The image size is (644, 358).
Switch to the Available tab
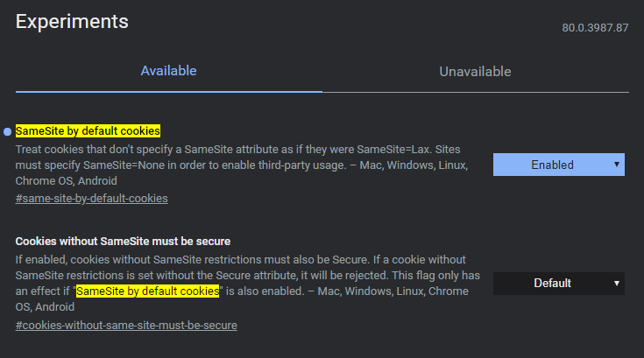pos(168,71)
